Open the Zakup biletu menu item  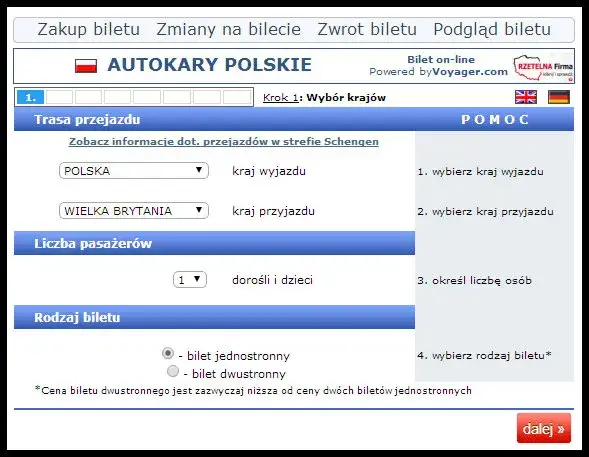click(89, 29)
